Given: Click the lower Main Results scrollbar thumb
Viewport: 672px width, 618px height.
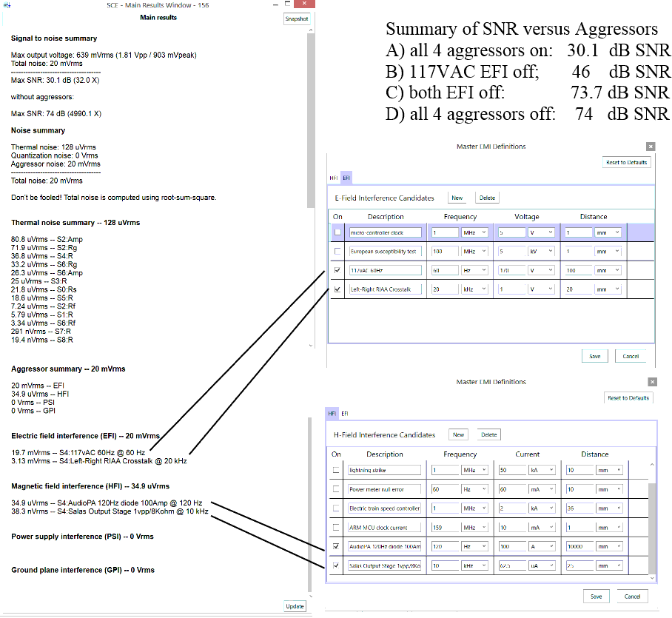Looking at the screenshot, I should click(x=310, y=505).
